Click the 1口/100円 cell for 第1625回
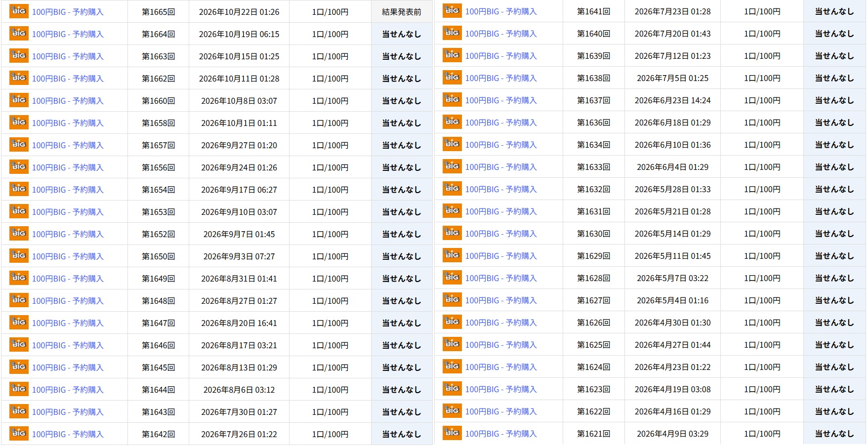This screenshot has width=868, height=447. (x=762, y=345)
